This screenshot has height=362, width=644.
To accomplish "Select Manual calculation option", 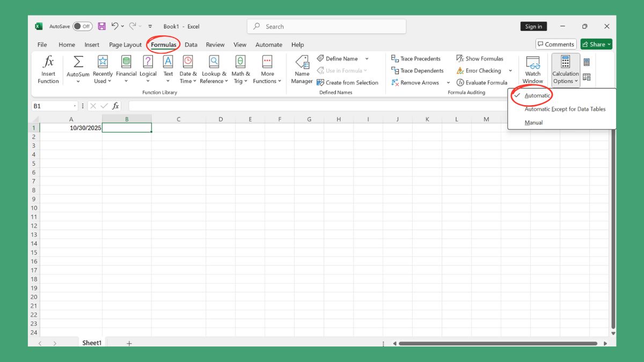I will tap(533, 123).
